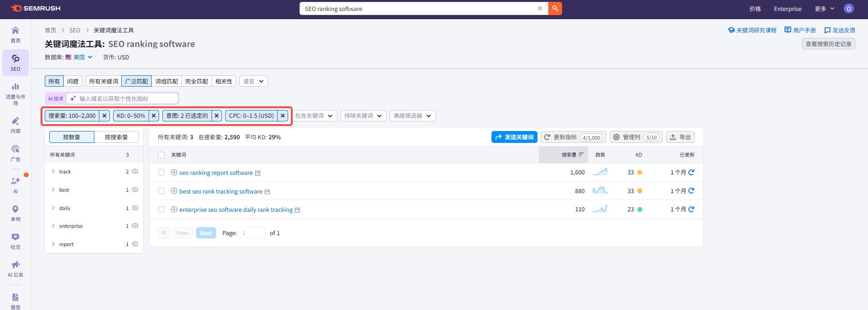Screen dimensions: 868x310
Task: Select the 相关性 tab
Action: pyautogui.click(x=224, y=81)
